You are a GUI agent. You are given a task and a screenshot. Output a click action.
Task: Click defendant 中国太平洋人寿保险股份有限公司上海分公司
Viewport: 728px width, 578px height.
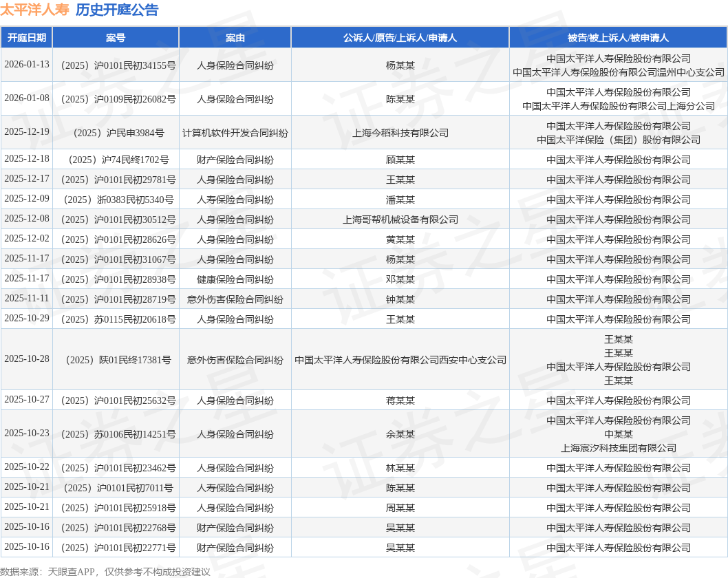click(619, 106)
